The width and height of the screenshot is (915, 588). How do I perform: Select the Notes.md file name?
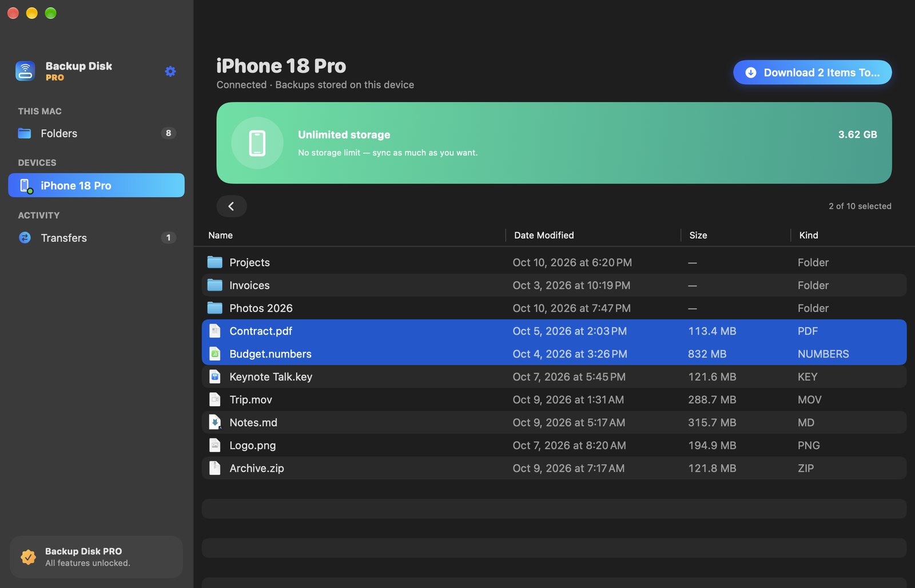(253, 423)
